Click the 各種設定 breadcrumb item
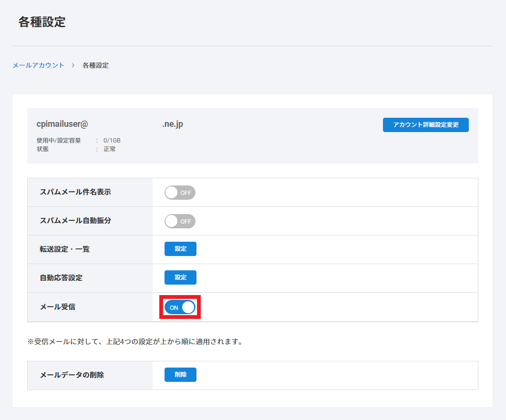 point(95,65)
